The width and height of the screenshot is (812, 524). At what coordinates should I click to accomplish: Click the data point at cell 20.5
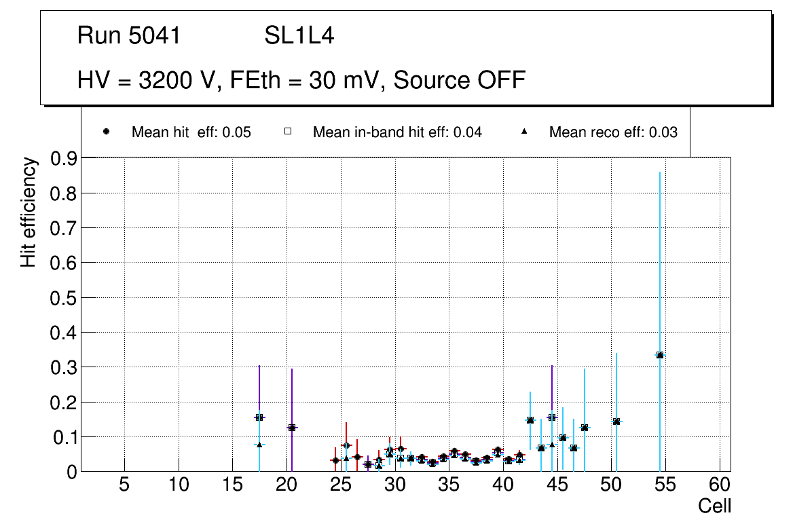(x=292, y=428)
